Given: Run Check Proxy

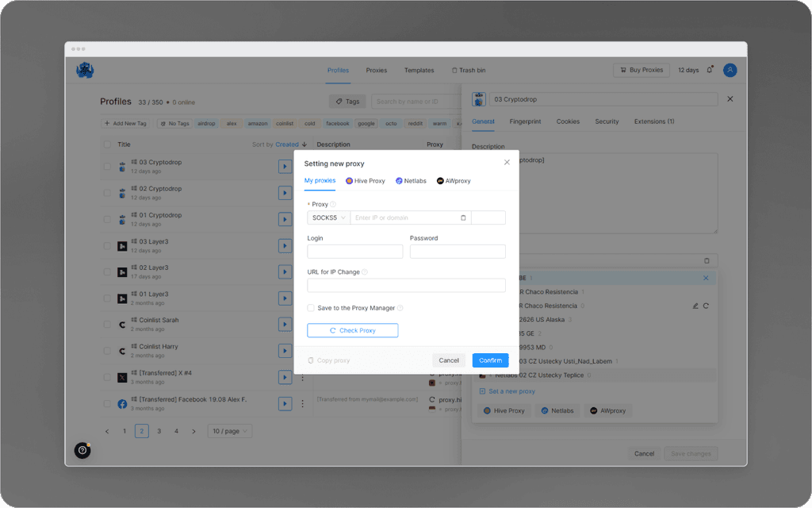Looking at the screenshot, I should pos(352,330).
